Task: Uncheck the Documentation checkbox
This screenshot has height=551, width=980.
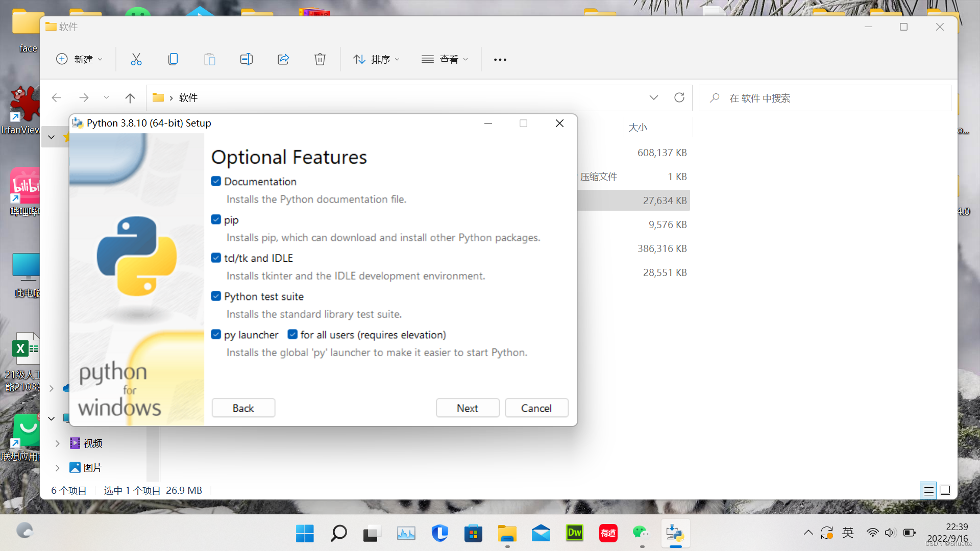Action: coord(216,182)
